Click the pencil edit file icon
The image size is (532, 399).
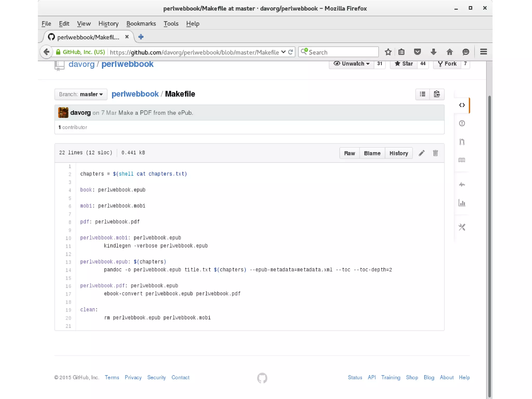pos(422,153)
